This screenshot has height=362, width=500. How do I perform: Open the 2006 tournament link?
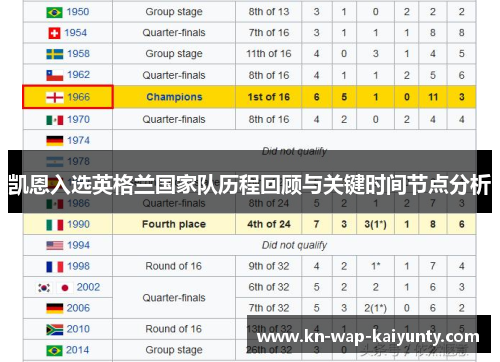78,308
